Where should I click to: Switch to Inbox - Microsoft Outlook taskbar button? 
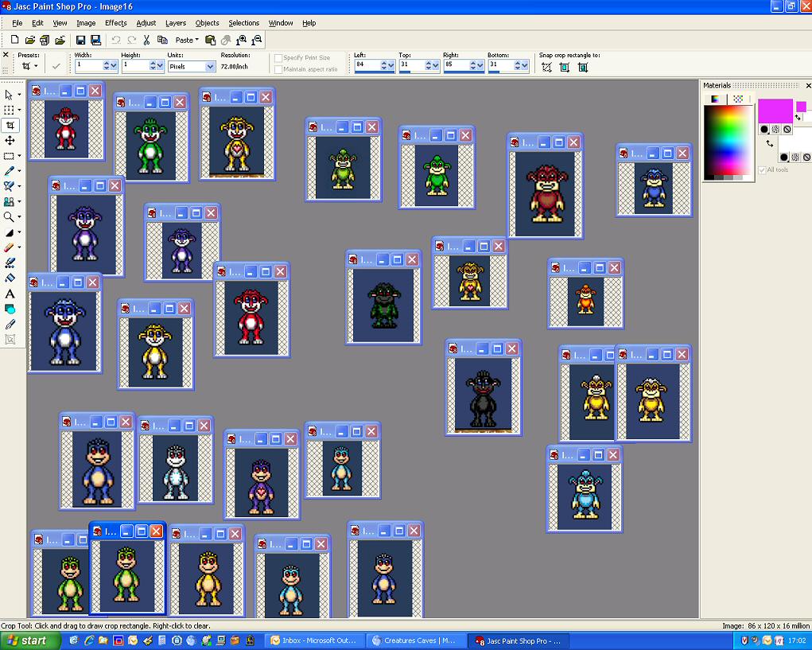[x=316, y=640]
